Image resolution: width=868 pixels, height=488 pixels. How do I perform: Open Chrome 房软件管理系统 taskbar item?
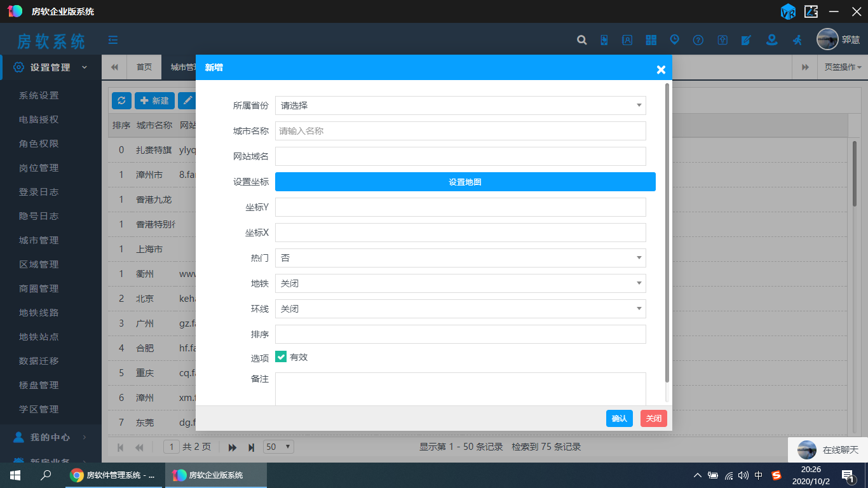[113, 475]
